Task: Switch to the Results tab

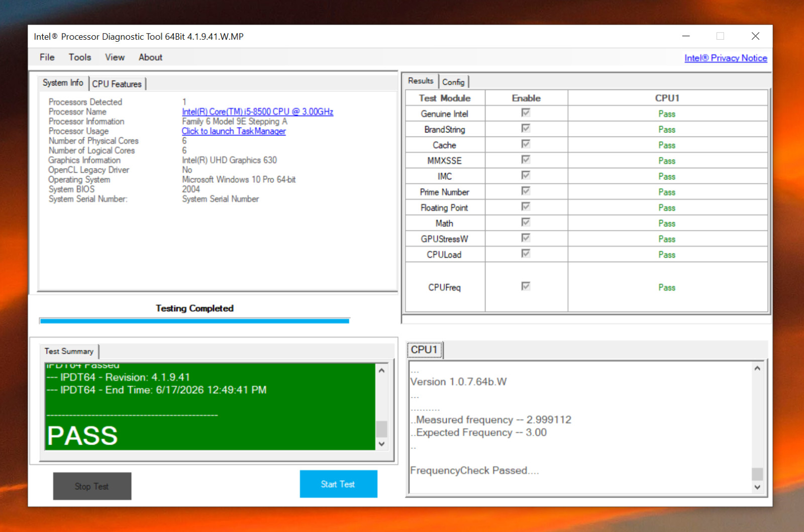Action: [420, 81]
